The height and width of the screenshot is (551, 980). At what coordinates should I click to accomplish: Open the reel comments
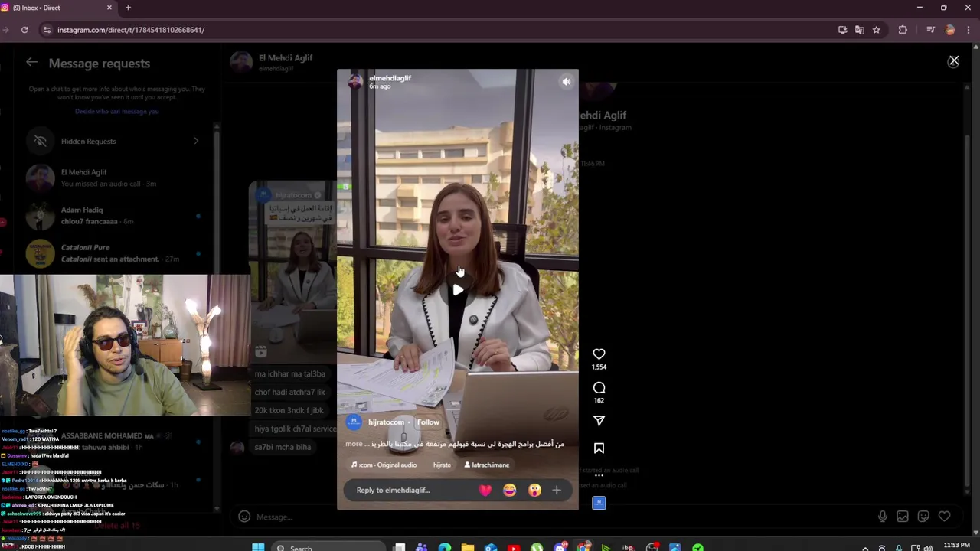click(x=599, y=388)
